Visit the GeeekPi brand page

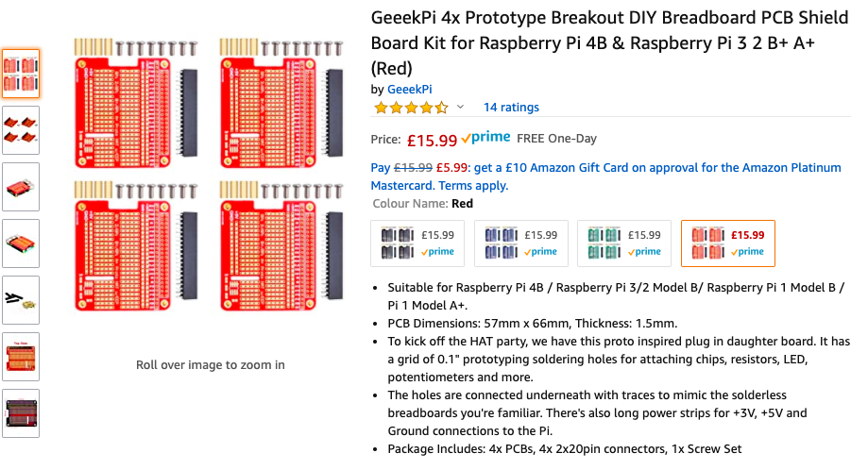pos(409,89)
